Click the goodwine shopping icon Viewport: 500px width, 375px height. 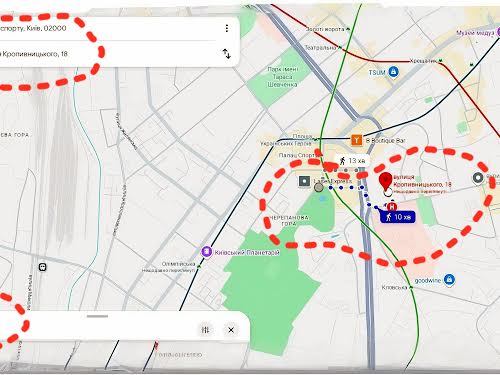[449, 279]
